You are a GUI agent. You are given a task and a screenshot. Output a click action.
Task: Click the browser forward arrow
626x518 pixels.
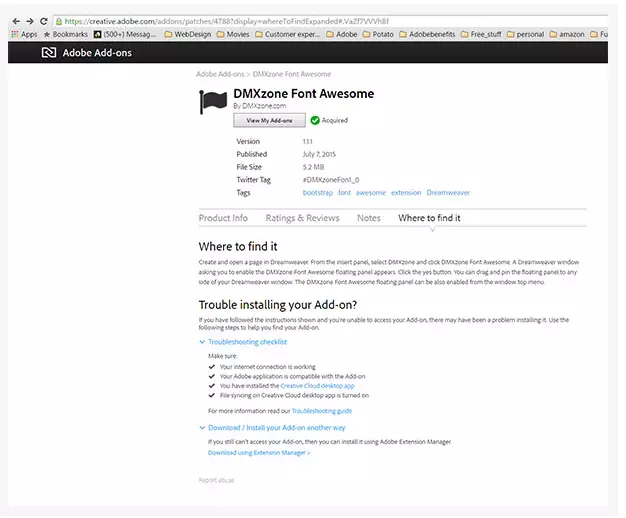[29, 21]
